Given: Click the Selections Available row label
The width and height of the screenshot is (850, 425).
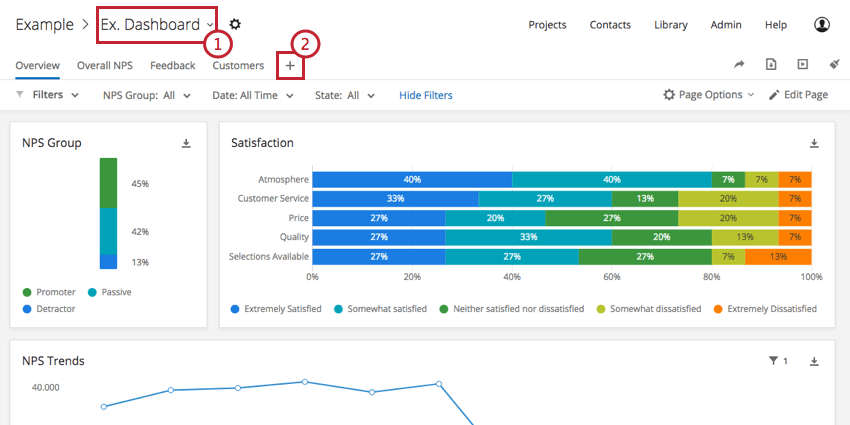Looking at the screenshot, I should click(269, 256).
